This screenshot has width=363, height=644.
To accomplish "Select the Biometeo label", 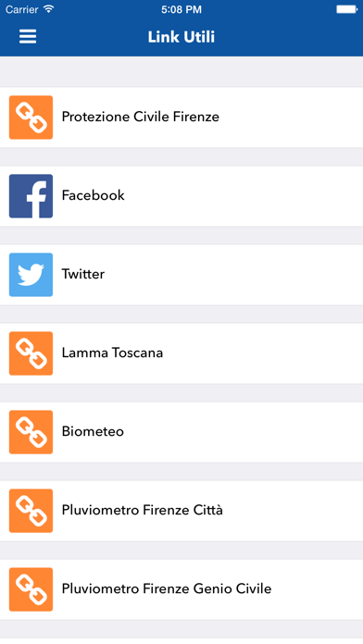I will pos(93,432).
